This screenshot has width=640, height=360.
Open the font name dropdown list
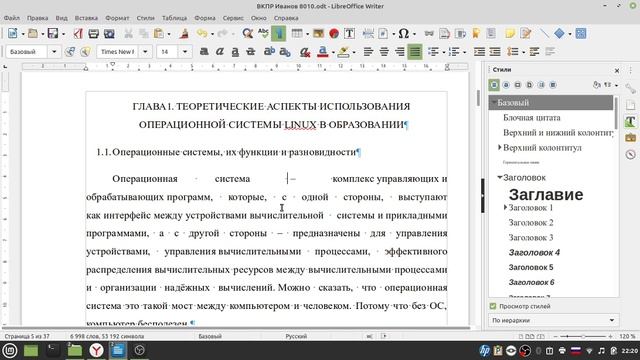[x=145, y=52]
